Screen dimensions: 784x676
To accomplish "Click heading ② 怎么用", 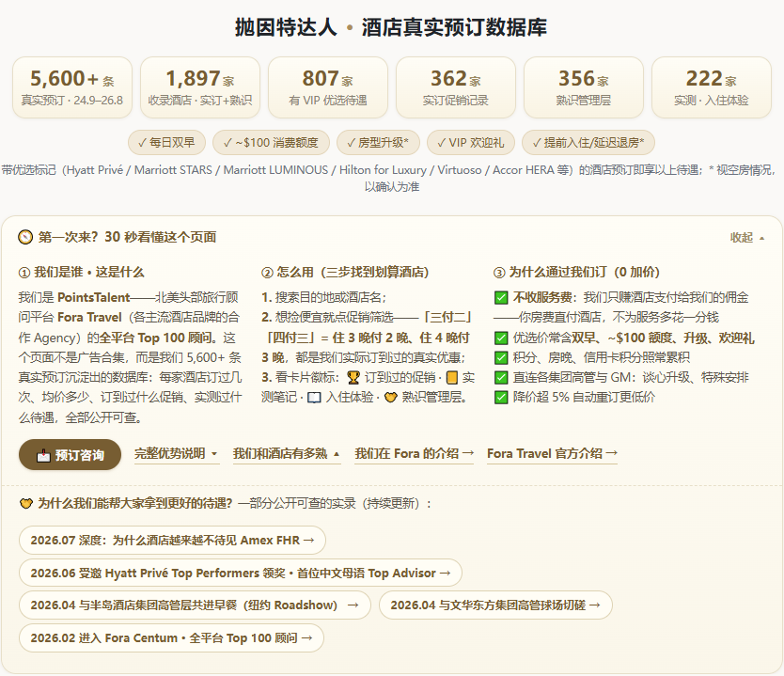I will pyautogui.click(x=345, y=273).
